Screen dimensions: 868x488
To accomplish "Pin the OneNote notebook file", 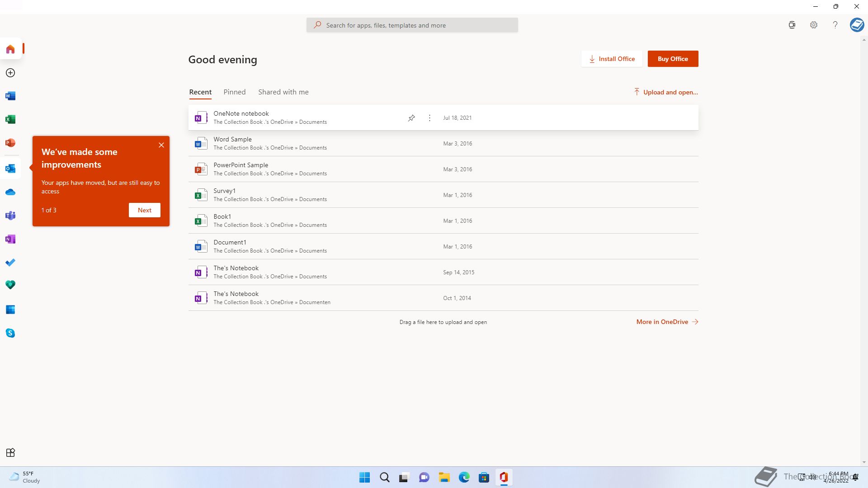I will coord(411,118).
